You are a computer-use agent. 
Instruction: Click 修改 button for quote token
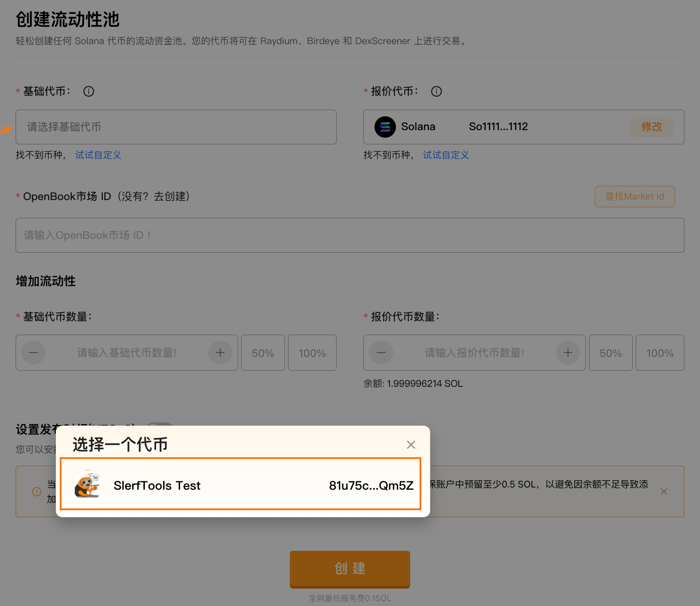(651, 127)
